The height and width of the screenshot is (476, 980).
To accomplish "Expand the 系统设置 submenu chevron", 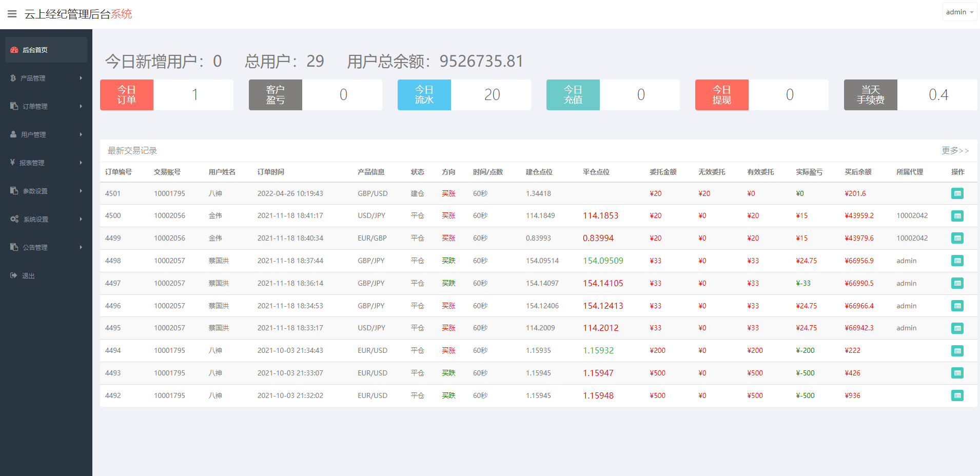I will (x=81, y=219).
